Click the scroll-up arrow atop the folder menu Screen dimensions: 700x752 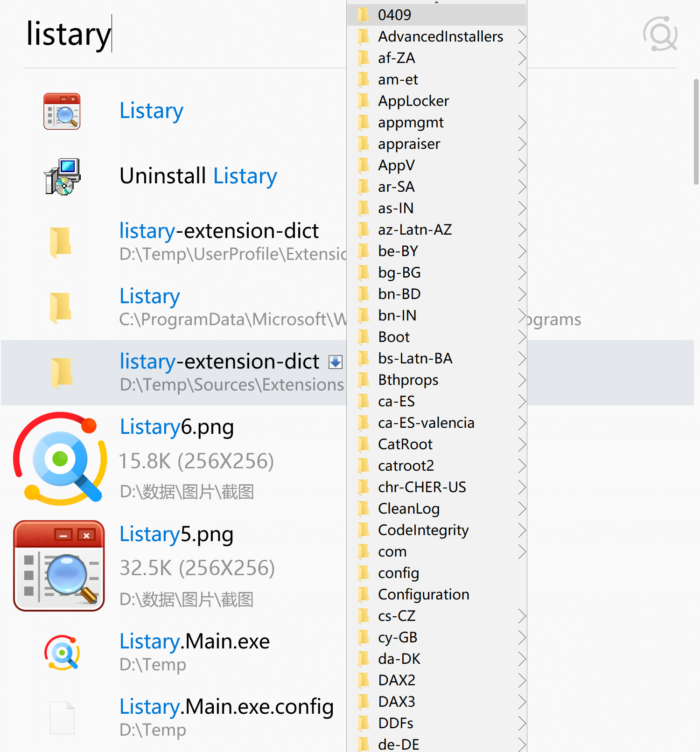coord(437,2)
